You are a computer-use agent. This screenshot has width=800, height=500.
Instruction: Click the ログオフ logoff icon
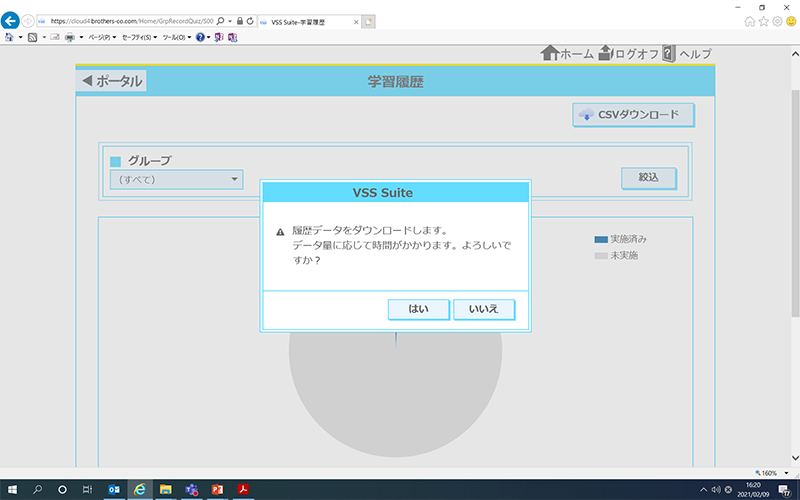[x=606, y=53]
